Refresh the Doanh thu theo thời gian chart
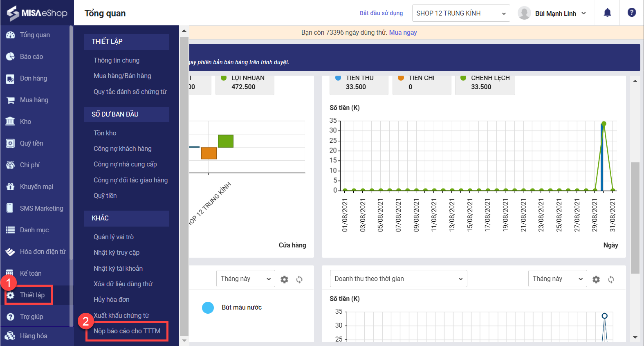644x346 pixels. (x=611, y=279)
